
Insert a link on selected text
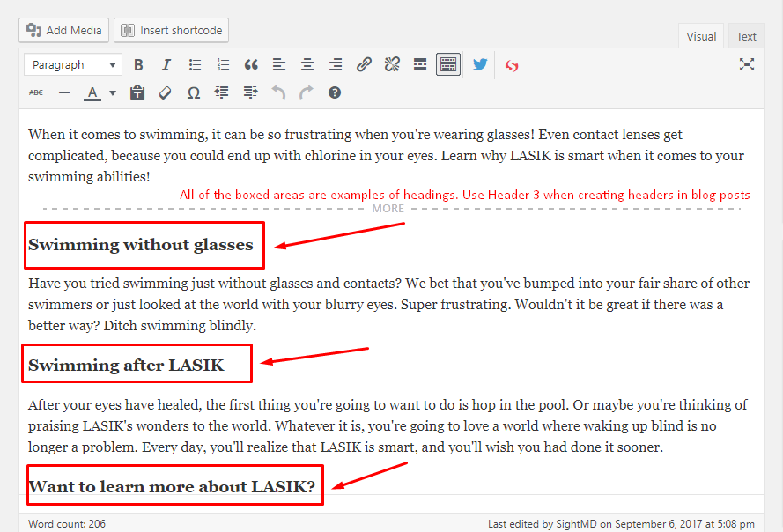tap(364, 64)
